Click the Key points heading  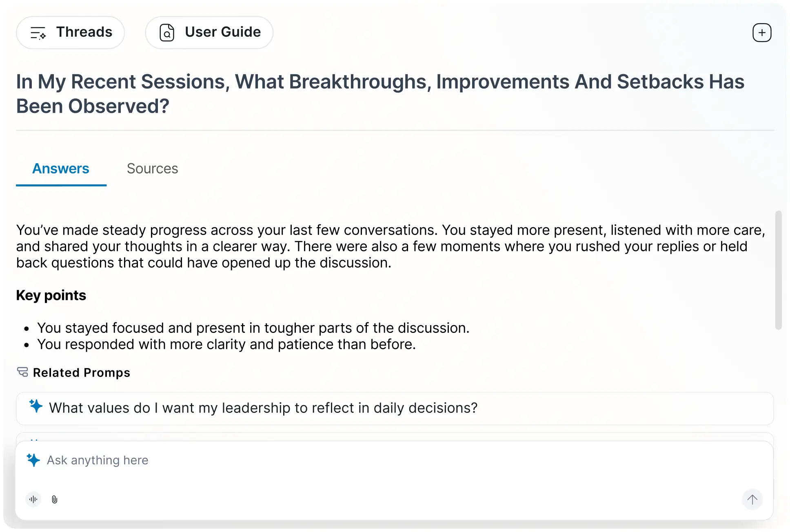click(51, 295)
